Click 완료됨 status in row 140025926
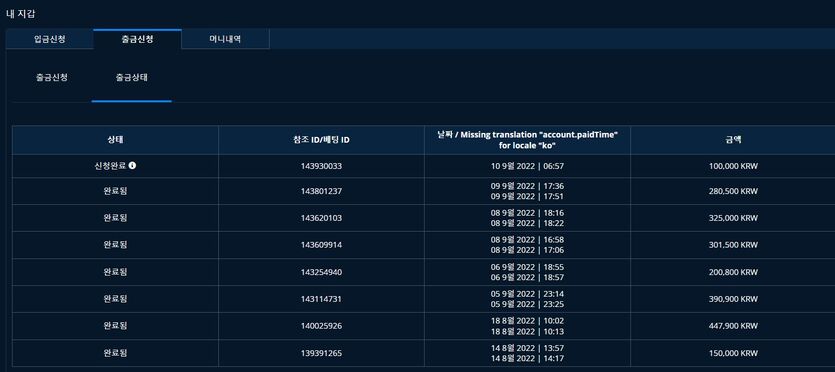This screenshot has width=835, height=372. pyautogui.click(x=116, y=326)
